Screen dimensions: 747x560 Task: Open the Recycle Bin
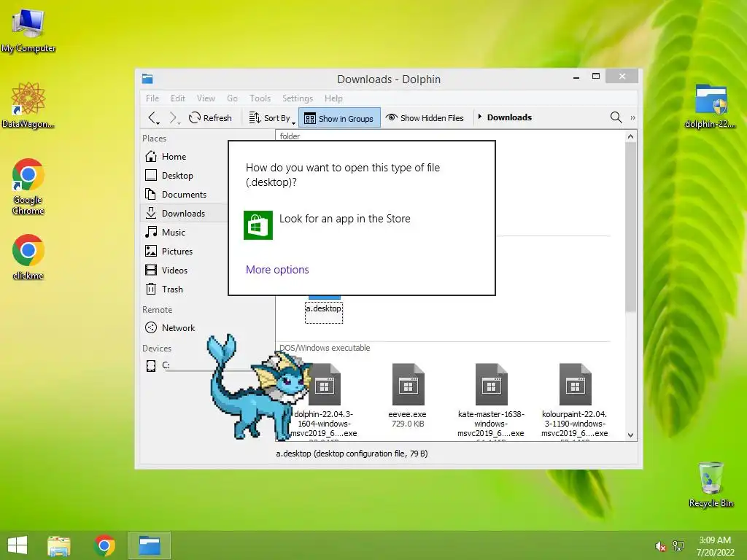click(711, 484)
